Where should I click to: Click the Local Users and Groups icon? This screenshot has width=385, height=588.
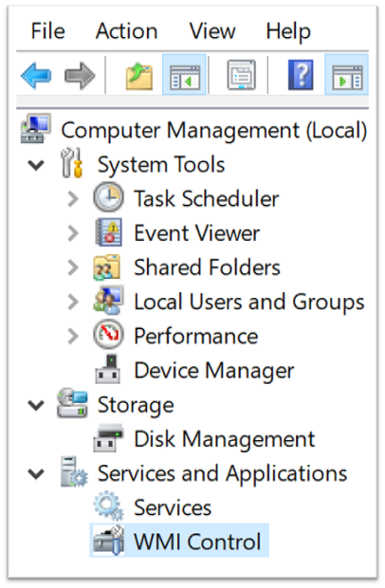tap(108, 301)
